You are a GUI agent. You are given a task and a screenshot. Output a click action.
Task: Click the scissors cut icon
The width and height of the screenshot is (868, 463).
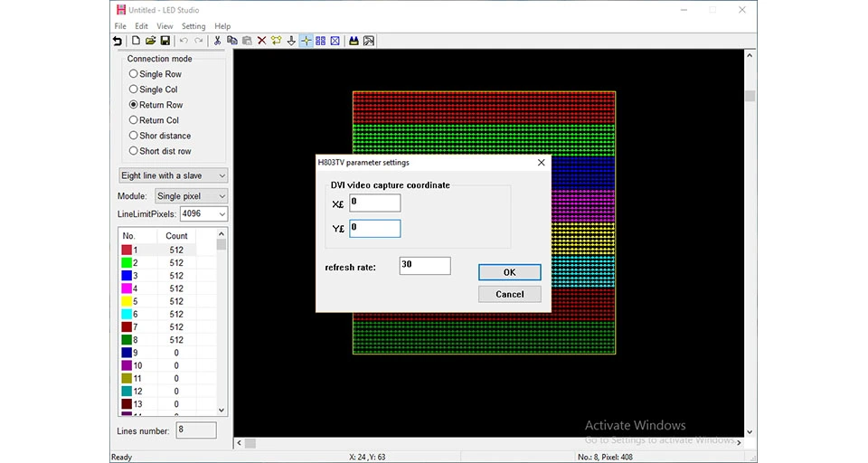pyautogui.click(x=217, y=41)
